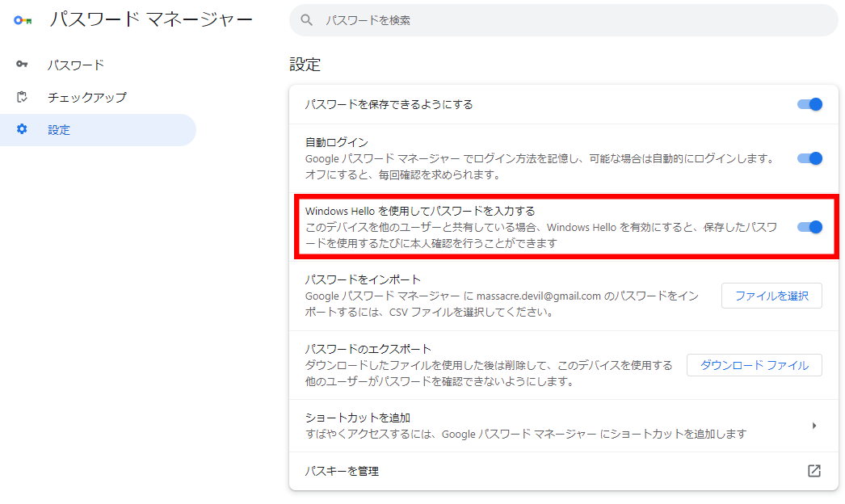Image resolution: width=845 pixels, height=504 pixels.
Task: Turn off the Windows Hello toggle
Action: pyautogui.click(x=809, y=227)
